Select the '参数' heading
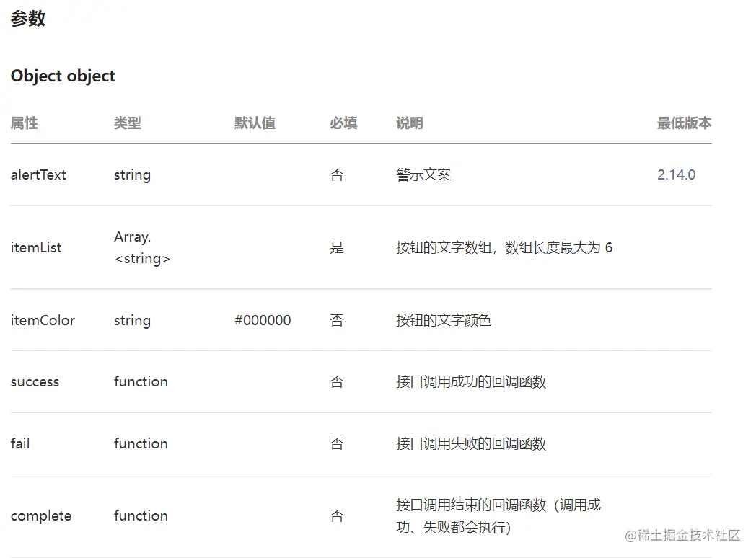The height and width of the screenshot is (558, 756). [28, 19]
